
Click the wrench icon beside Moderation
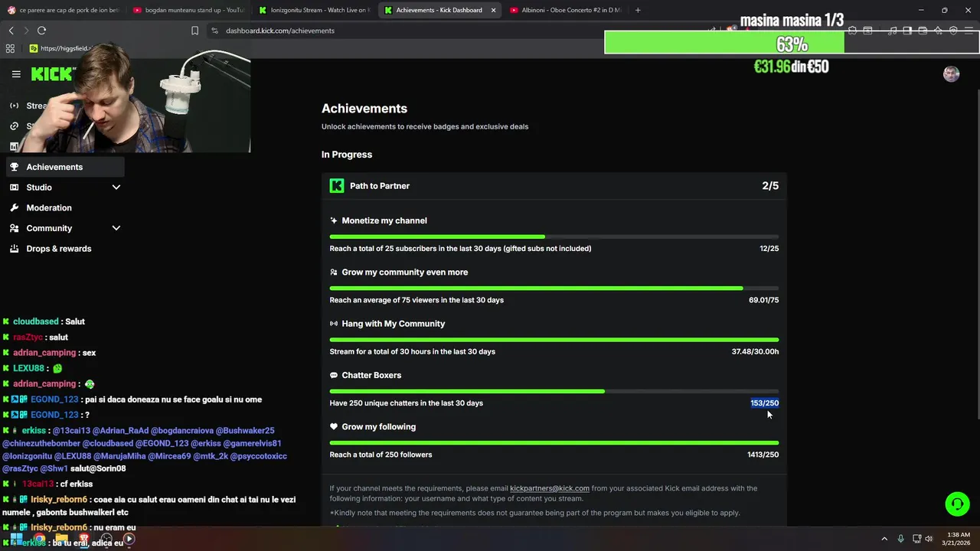(x=14, y=207)
